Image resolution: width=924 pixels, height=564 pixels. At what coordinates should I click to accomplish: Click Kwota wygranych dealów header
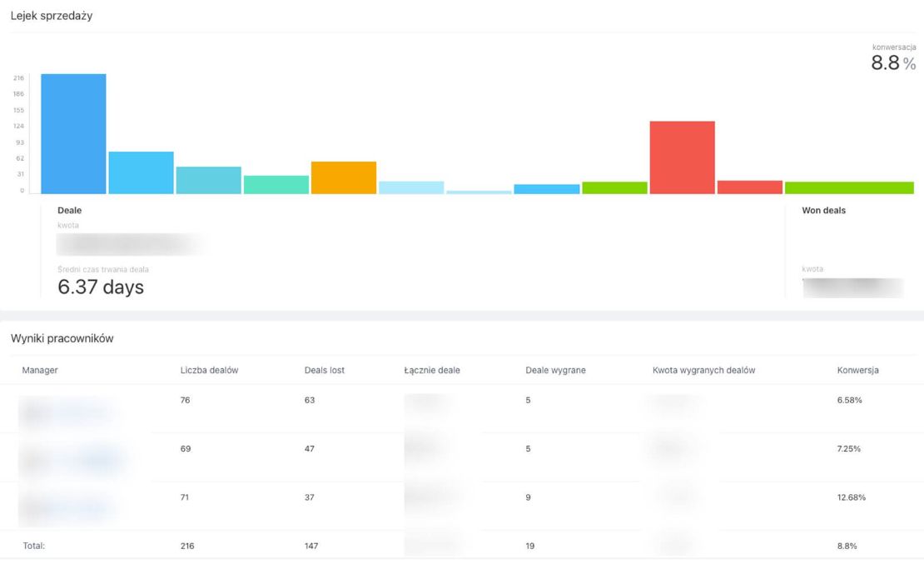[x=703, y=370]
